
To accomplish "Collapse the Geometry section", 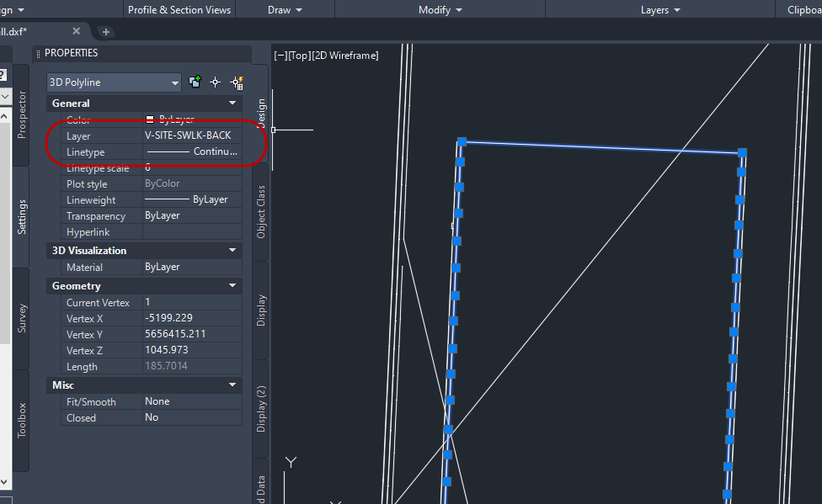I will pyautogui.click(x=232, y=285).
